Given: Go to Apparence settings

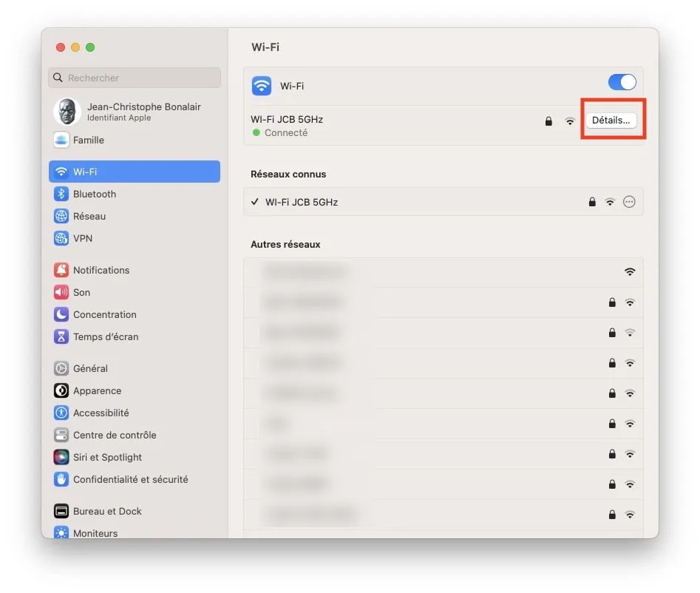Looking at the screenshot, I should pyautogui.click(x=135, y=390).
